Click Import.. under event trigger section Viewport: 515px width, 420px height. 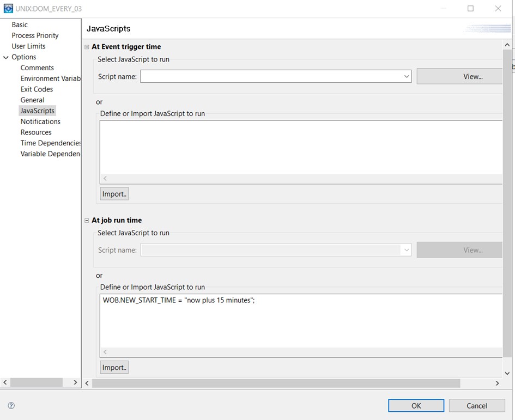pos(114,194)
